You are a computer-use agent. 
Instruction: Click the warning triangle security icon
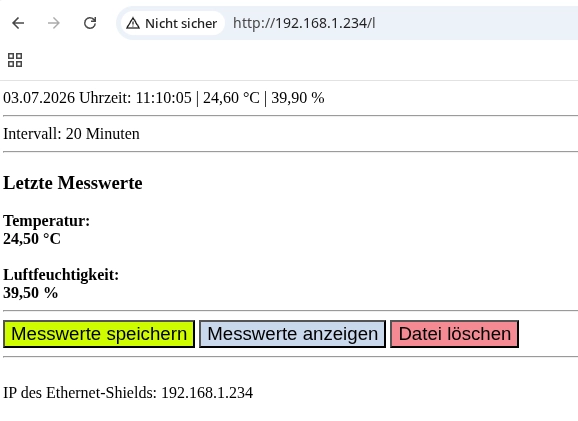click(x=133, y=24)
